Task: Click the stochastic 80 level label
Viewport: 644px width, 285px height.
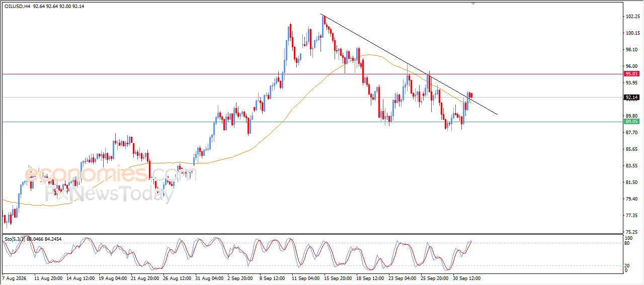Action: [x=627, y=243]
